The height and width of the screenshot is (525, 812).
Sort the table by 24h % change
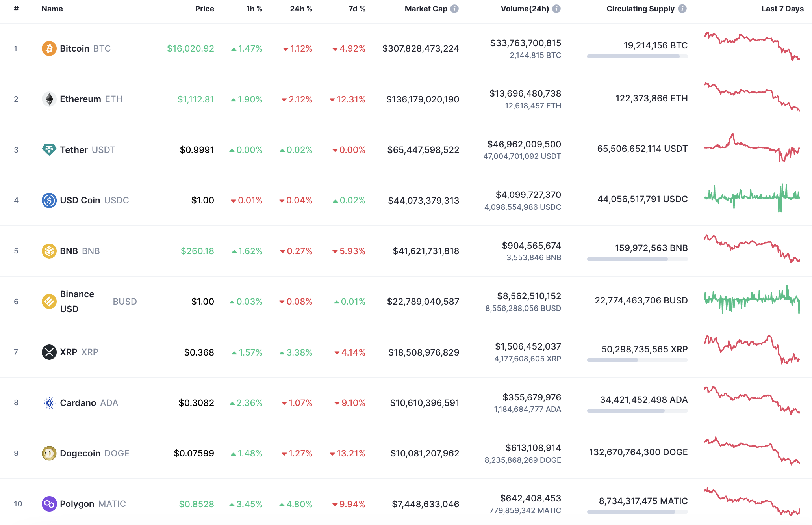(301, 8)
